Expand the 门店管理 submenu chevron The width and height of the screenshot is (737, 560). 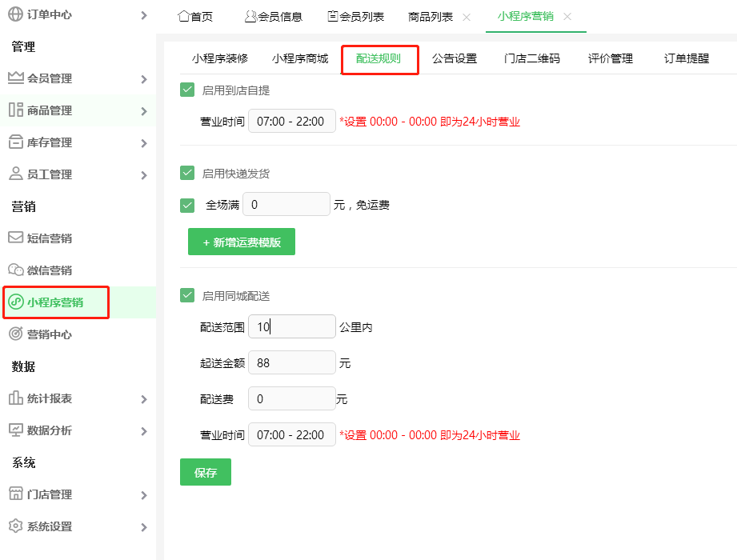point(146,494)
